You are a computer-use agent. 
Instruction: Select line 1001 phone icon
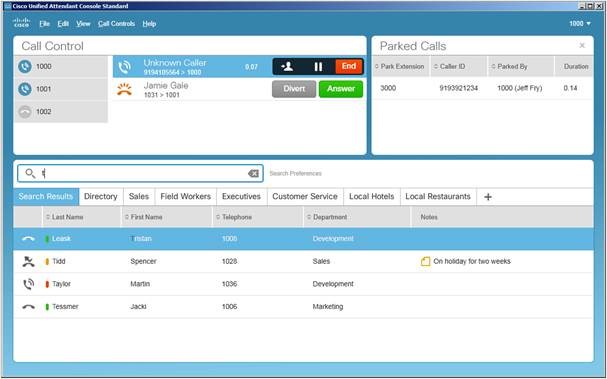click(x=25, y=89)
